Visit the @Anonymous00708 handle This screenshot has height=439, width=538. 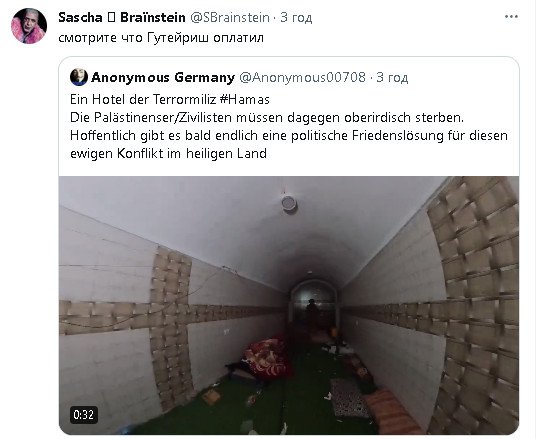point(302,78)
